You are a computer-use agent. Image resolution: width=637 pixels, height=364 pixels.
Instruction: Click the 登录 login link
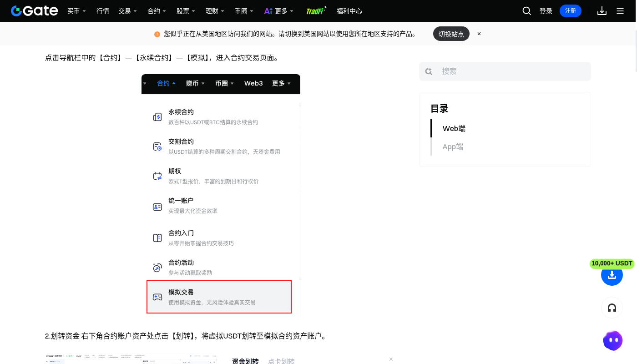(x=546, y=11)
